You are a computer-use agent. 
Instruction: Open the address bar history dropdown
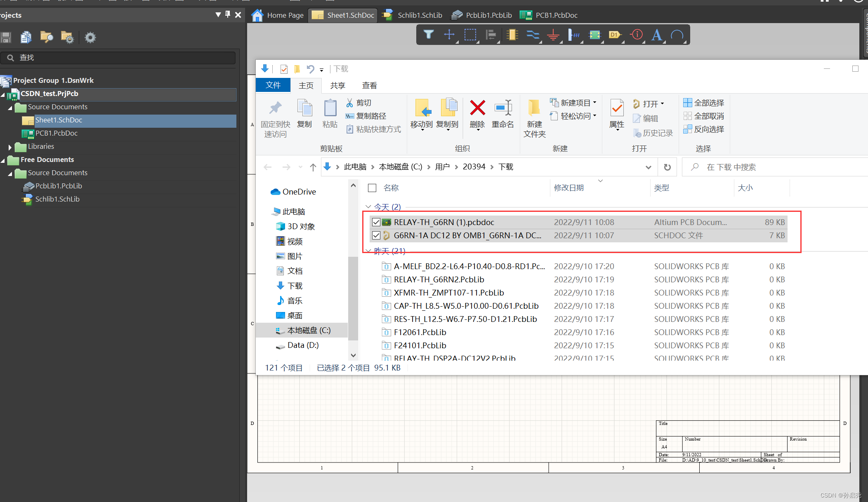click(x=648, y=167)
